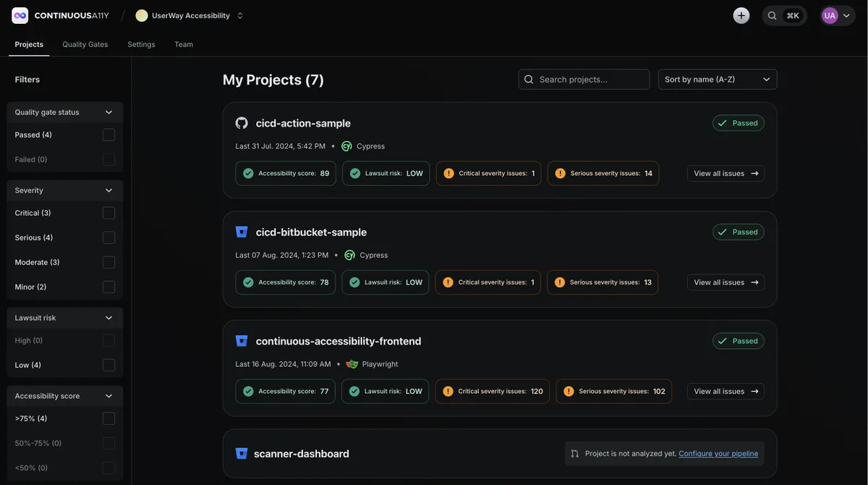Check the Passed (4) filter checkbox

click(x=109, y=135)
